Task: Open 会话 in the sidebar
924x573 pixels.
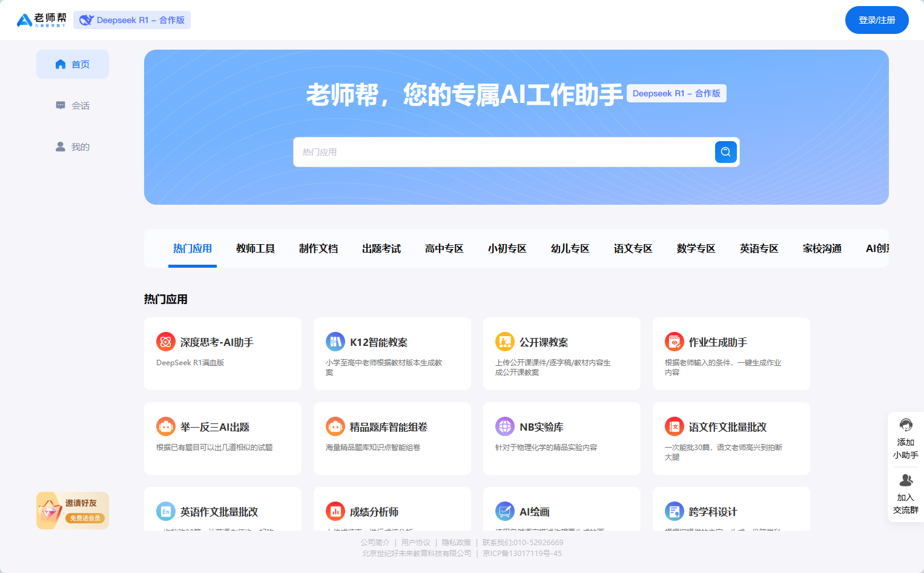Action: (73, 105)
